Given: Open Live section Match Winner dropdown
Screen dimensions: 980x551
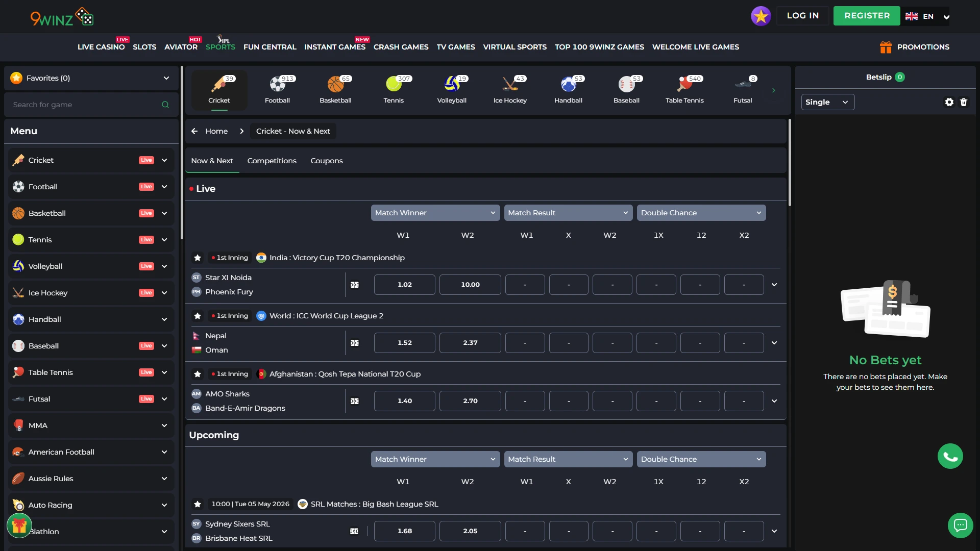Looking at the screenshot, I should (x=435, y=213).
